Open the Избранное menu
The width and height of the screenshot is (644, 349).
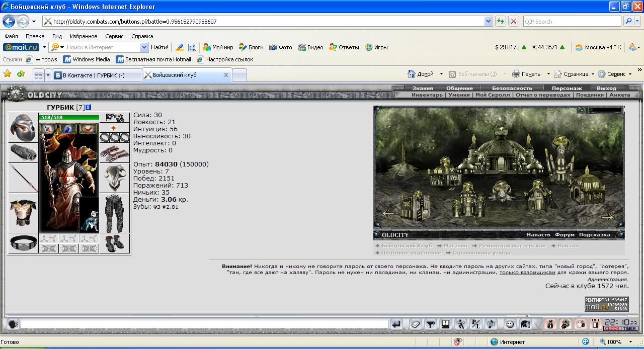pyautogui.click(x=84, y=36)
